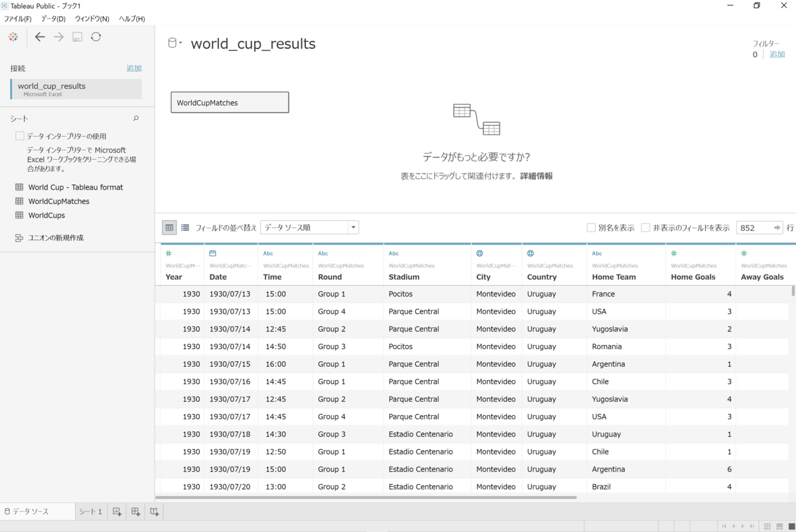Switch to metadata list view

pyautogui.click(x=185, y=228)
